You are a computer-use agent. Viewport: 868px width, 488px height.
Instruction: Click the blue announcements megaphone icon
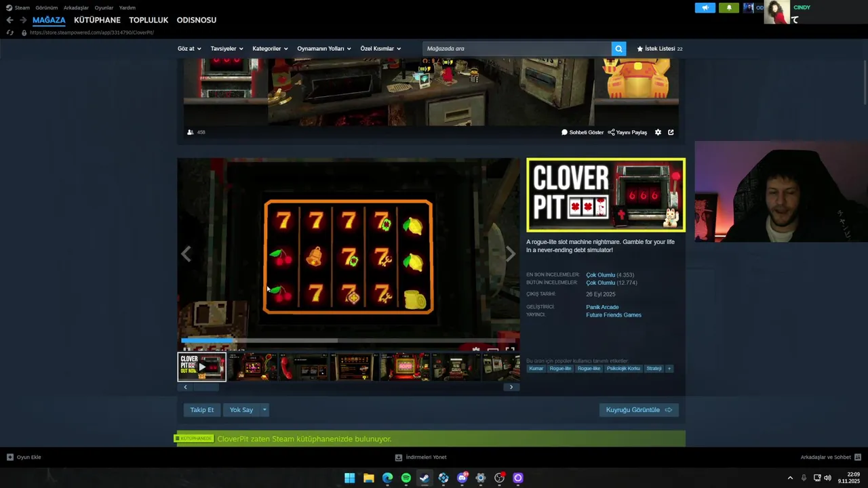click(705, 7)
